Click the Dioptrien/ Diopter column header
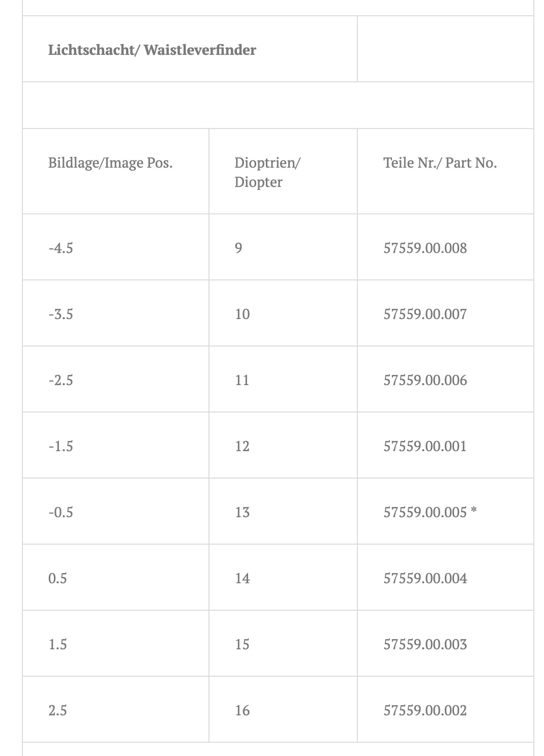Image resolution: width=544 pixels, height=756 pixels. pyautogui.click(x=267, y=172)
